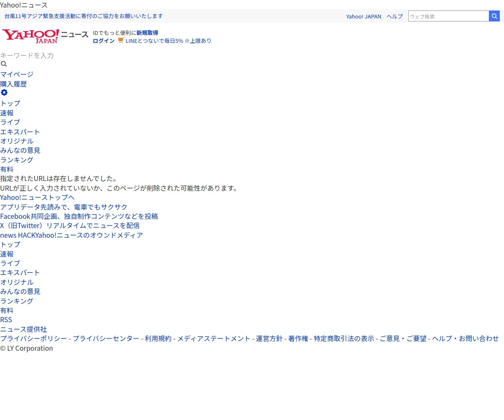Open メディアステートメント link
504x420 pixels.
click(214, 339)
